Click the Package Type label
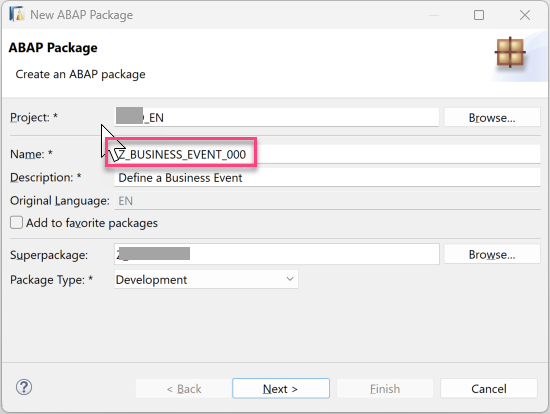Viewport: 550px width, 414px height. 51,280
